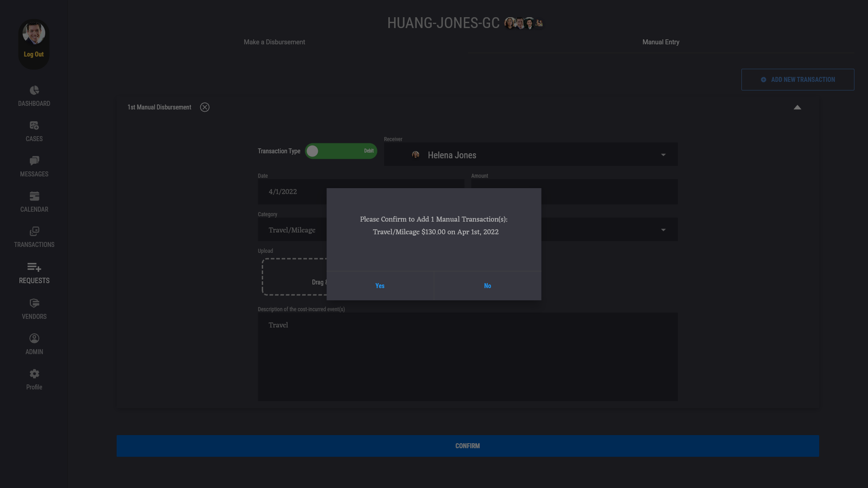
Task: Open Profile gear settings
Action: [x=34, y=374]
